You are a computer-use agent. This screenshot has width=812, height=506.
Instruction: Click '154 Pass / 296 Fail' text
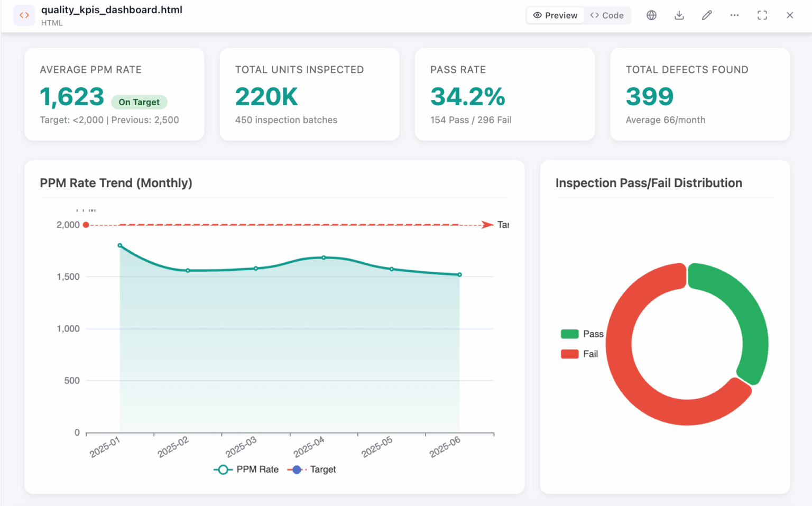tap(471, 120)
